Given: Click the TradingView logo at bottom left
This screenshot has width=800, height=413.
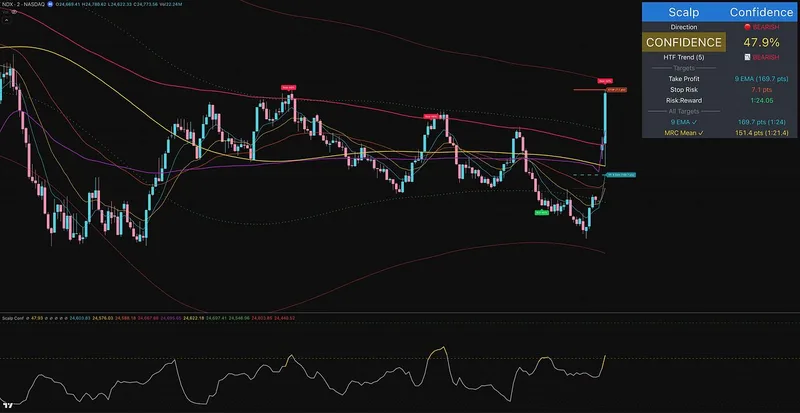Looking at the screenshot, I should point(6,406).
